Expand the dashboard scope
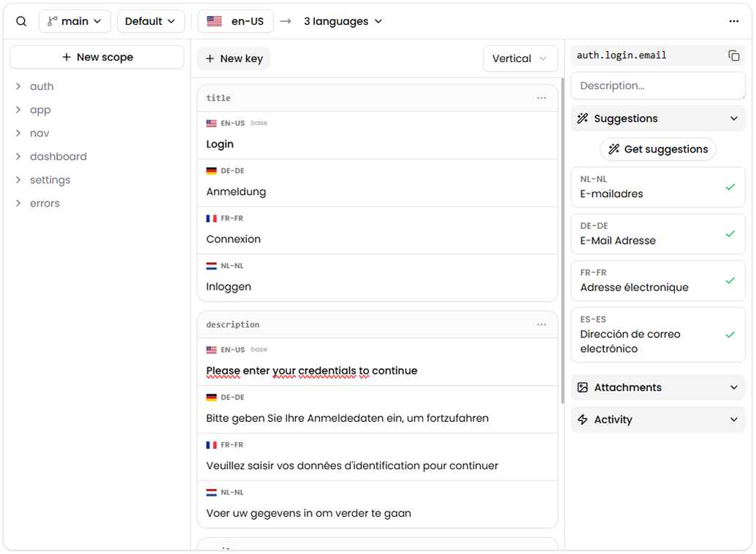 pyautogui.click(x=18, y=156)
